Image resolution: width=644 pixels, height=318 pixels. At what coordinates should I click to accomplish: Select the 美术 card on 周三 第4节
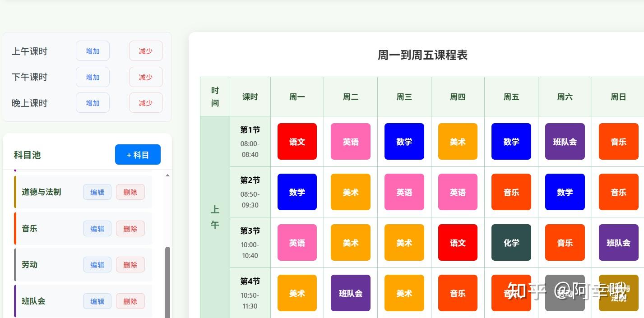[x=404, y=293]
